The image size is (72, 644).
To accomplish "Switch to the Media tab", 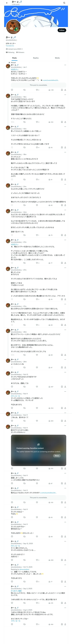I will (57, 58).
